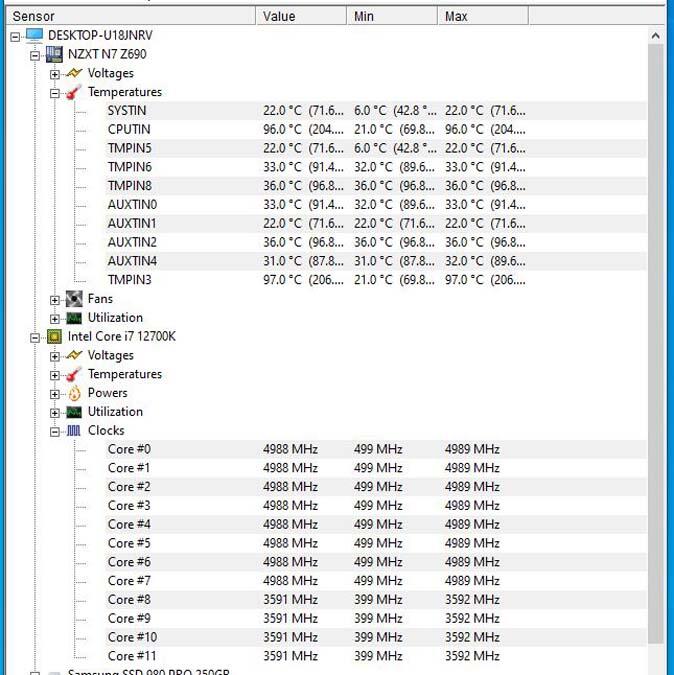Click the Max column header
The height and width of the screenshot is (675, 674).
[x=483, y=16]
